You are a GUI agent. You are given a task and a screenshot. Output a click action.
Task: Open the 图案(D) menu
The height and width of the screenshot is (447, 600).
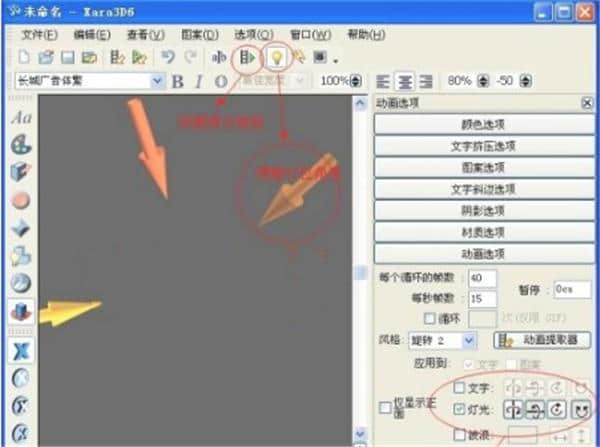click(199, 35)
